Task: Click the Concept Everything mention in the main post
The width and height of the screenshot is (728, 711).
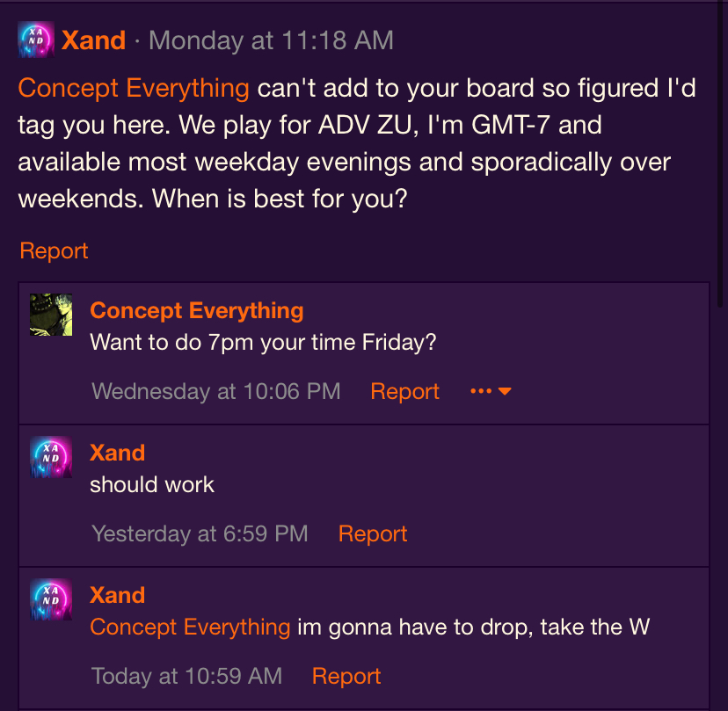Action: (134, 88)
